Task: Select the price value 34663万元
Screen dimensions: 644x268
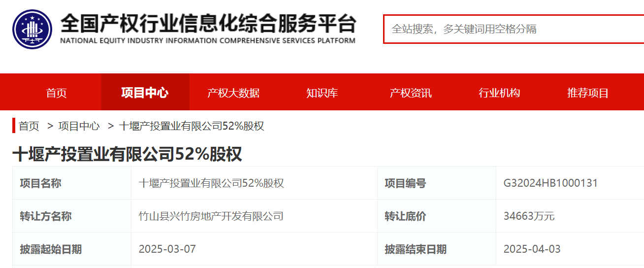Action: click(529, 216)
